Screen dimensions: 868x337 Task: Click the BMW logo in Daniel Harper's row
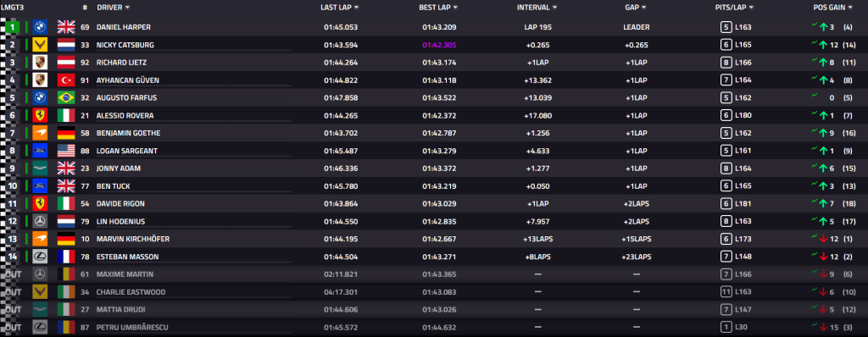[x=40, y=27]
